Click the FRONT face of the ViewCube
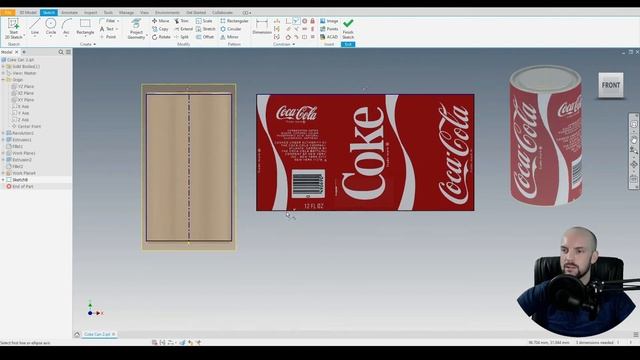The width and height of the screenshot is (640, 360). 611,85
